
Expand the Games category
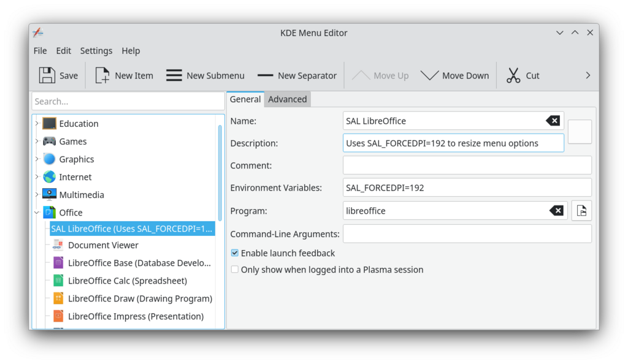click(x=37, y=141)
